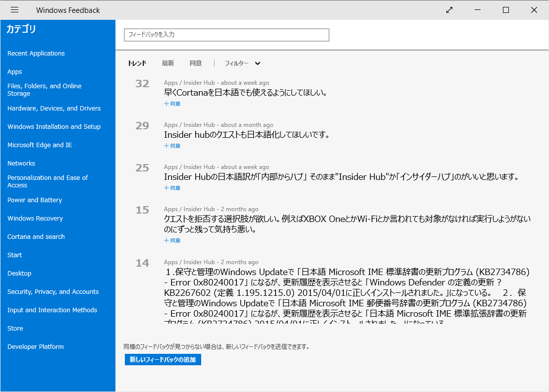Select Windows Recovery category
549x392 pixels.
click(x=35, y=218)
